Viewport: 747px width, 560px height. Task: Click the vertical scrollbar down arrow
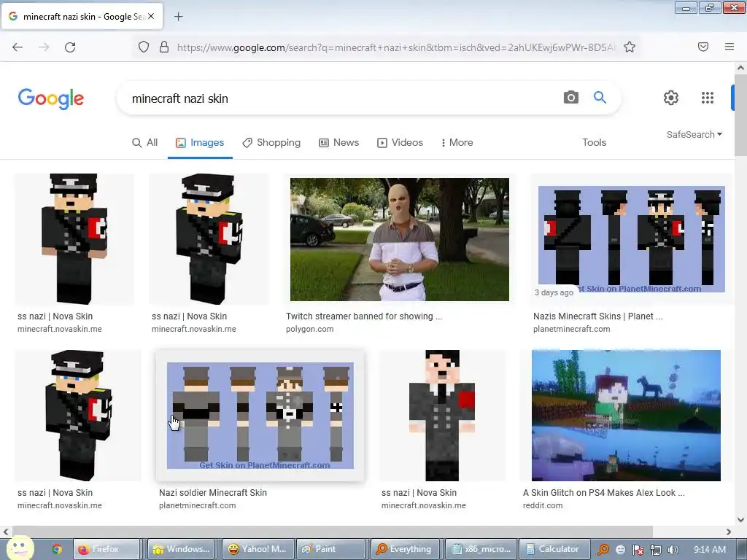coord(741,520)
